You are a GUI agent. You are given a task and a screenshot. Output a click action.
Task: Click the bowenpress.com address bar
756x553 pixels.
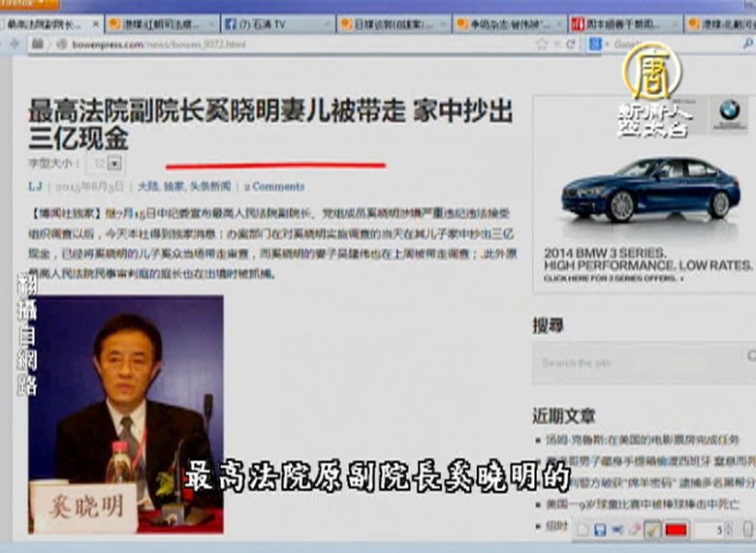coord(291,44)
